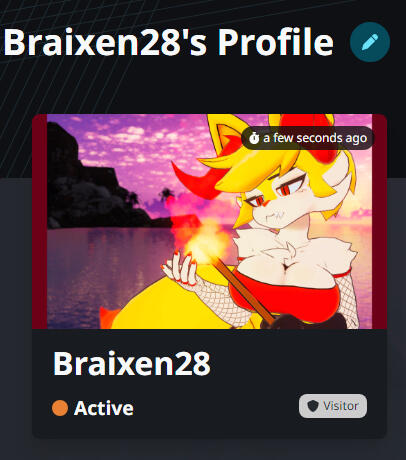The image size is (406, 460).
Task: Click the pencil edit profile icon
Action: click(370, 42)
